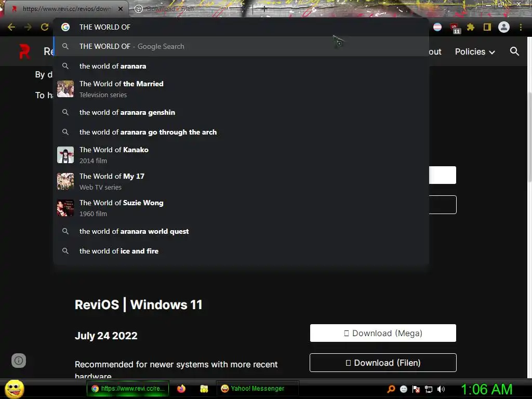Toggle the side panel icon
Viewport: 532px width, 399px height.
(487, 27)
